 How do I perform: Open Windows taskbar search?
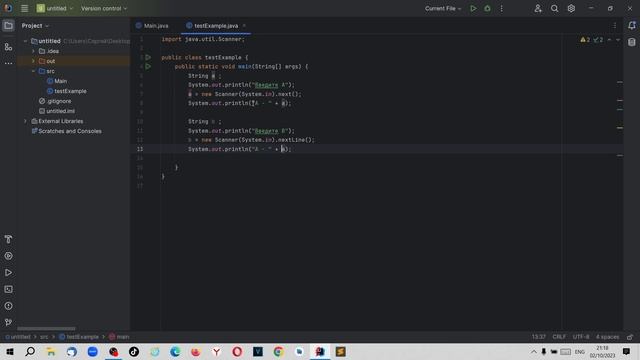tap(30, 352)
